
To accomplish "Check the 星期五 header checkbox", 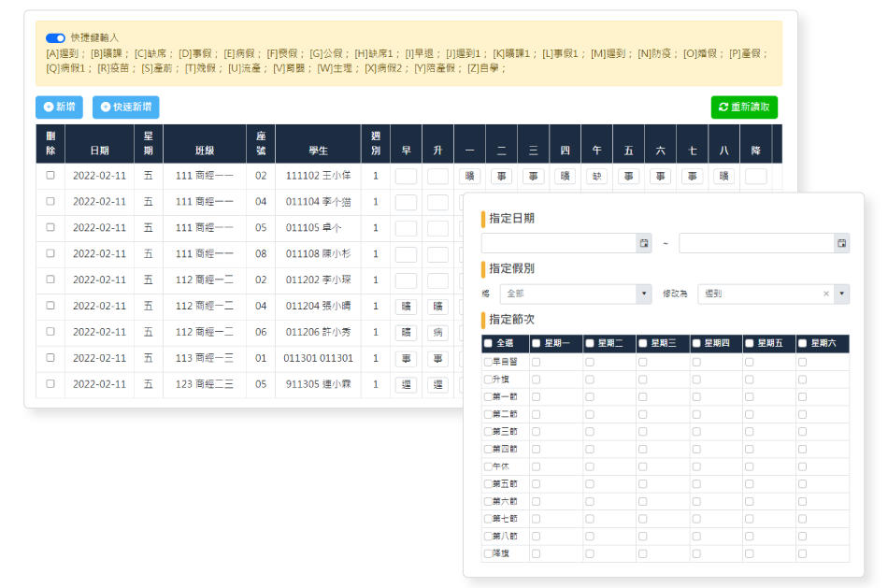I will point(750,343).
